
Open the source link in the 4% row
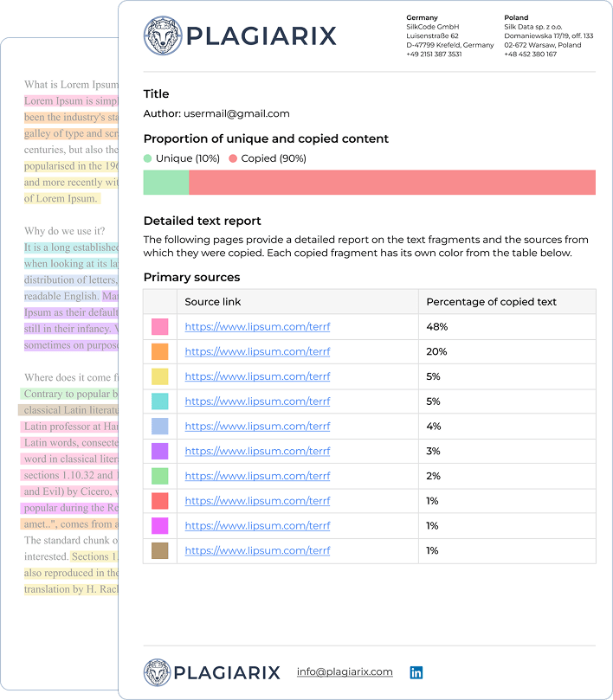[x=257, y=427]
